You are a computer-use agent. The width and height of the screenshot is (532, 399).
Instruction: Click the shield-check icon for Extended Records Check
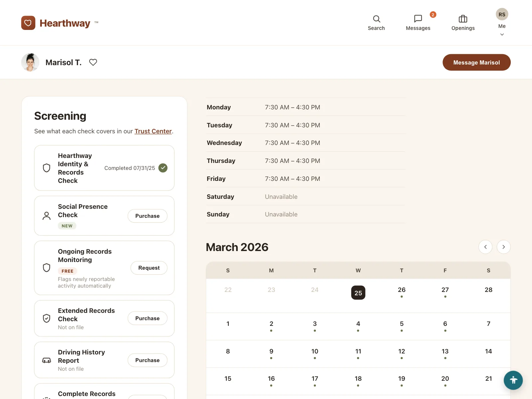pyautogui.click(x=47, y=318)
